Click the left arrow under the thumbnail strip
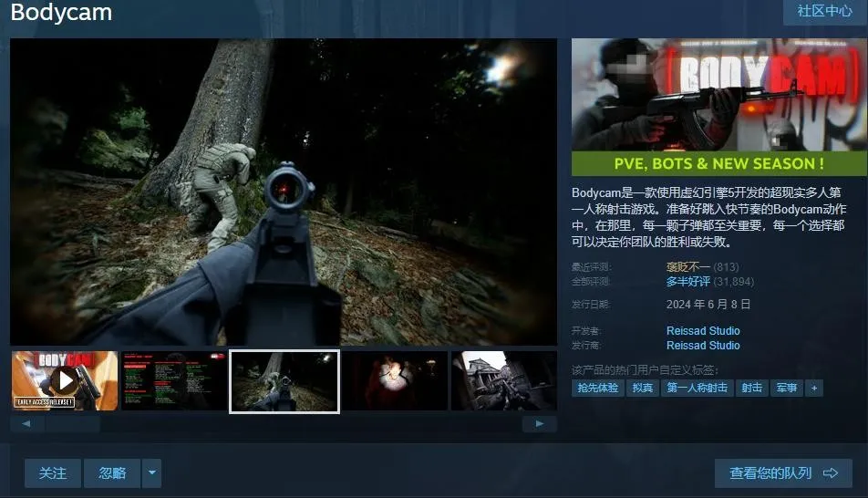 click(x=27, y=424)
